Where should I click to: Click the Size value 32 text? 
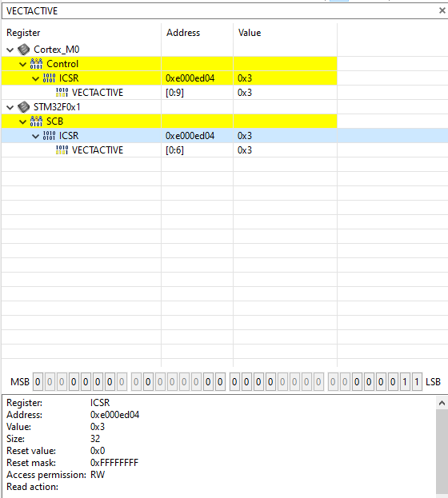point(95,439)
